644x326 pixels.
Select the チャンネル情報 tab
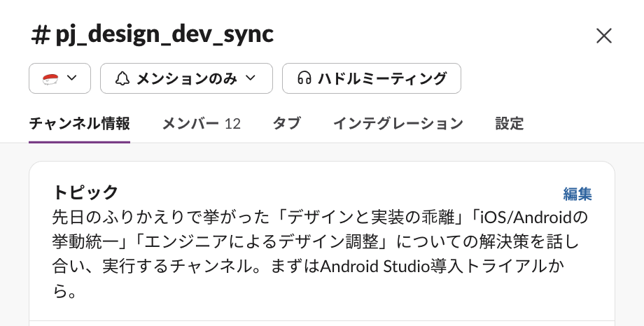pyautogui.click(x=79, y=124)
